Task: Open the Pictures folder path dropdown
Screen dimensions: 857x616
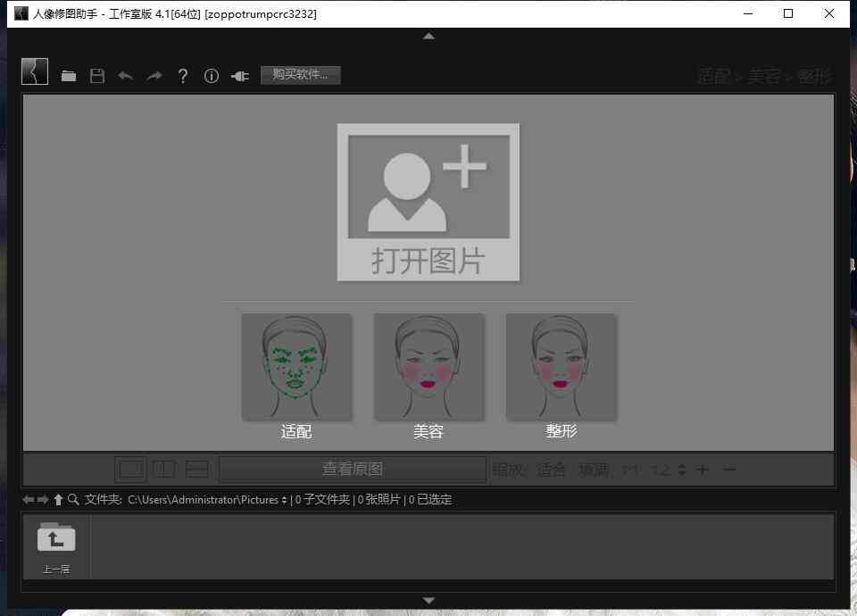Action: (x=286, y=499)
